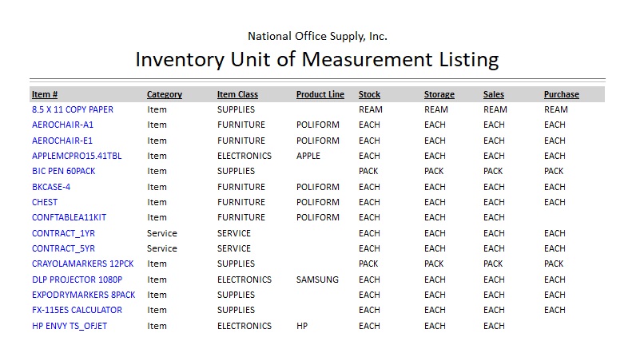Click the CONTRACT_5YR service link
Image resolution: width=644 pixels, height=349 pixels.
tap(63, 248)
